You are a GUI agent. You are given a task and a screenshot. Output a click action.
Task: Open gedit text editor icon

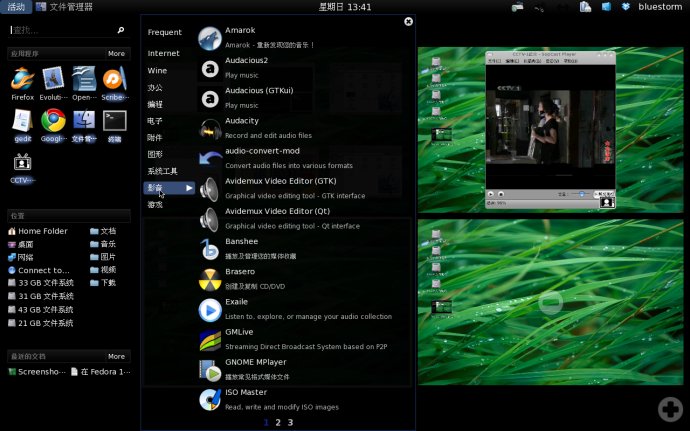(x=22, y=126)
